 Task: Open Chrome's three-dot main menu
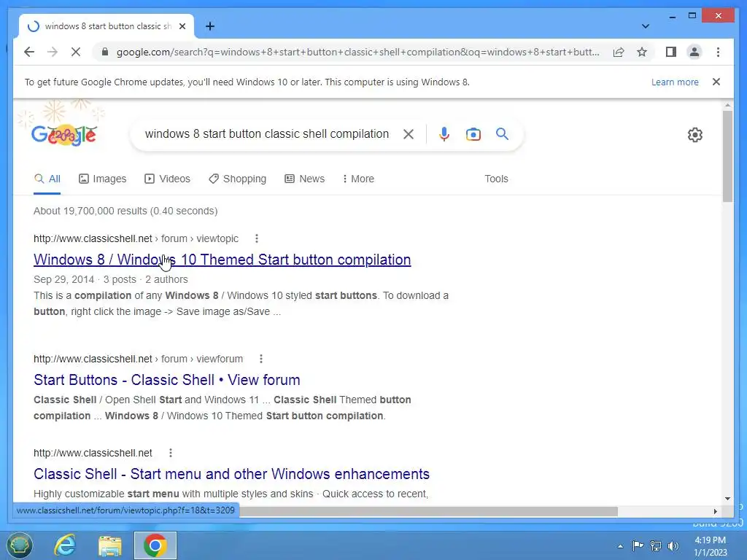click(x=718, y=52)
